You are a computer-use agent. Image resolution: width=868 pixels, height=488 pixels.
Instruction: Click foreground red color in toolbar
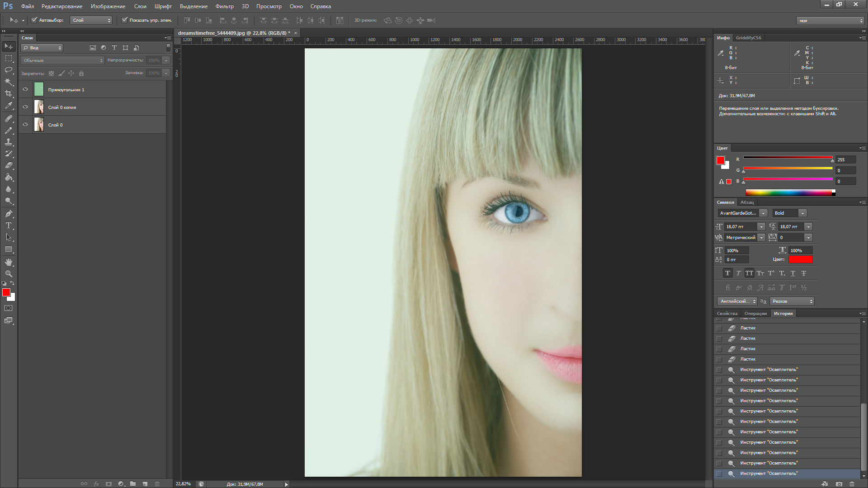tap(6, 293)
